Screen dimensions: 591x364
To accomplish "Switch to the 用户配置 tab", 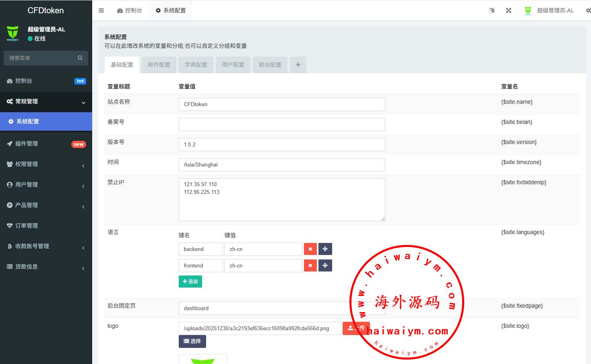I will click(x=233, y=65).
